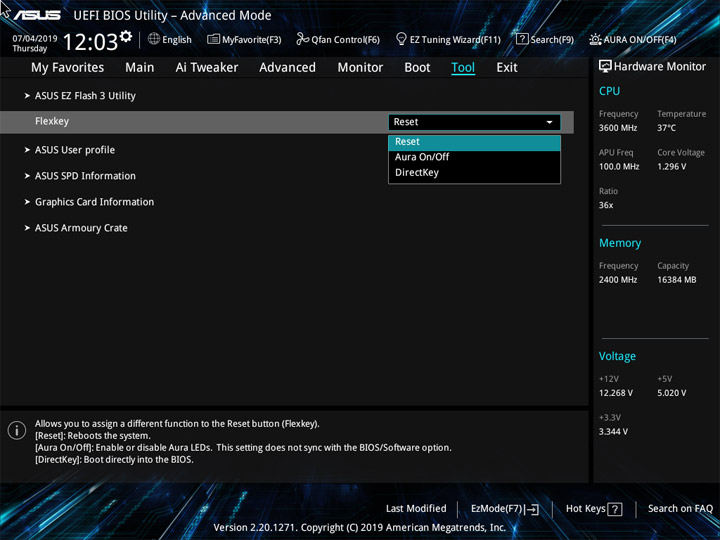Click the AURA light icon
Screen dimensions: 720x540
[x=595, y=39]
